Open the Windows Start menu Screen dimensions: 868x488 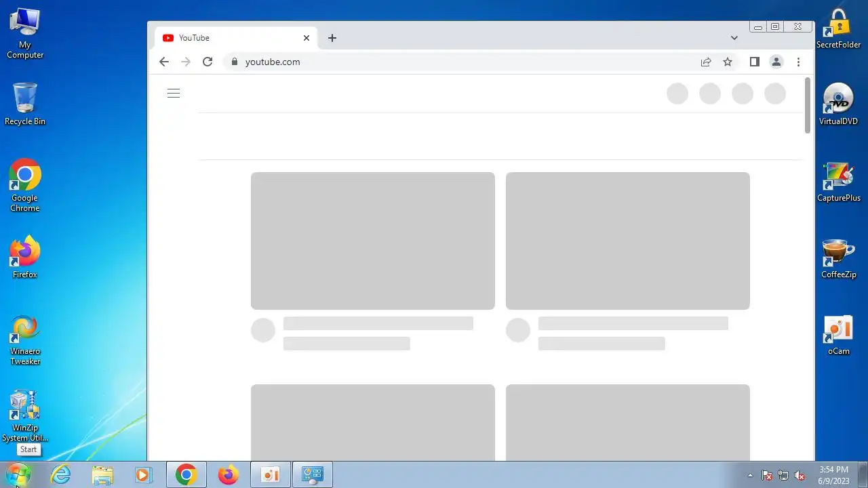point(18,474)
